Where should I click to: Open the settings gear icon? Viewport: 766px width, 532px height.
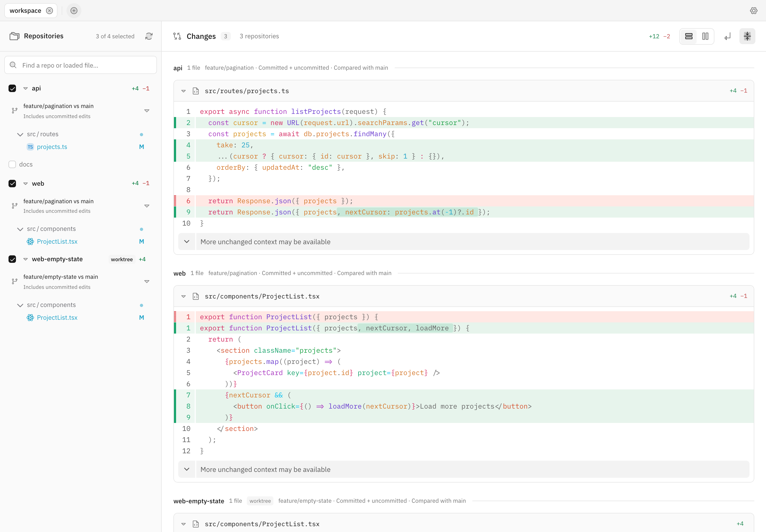753,11
